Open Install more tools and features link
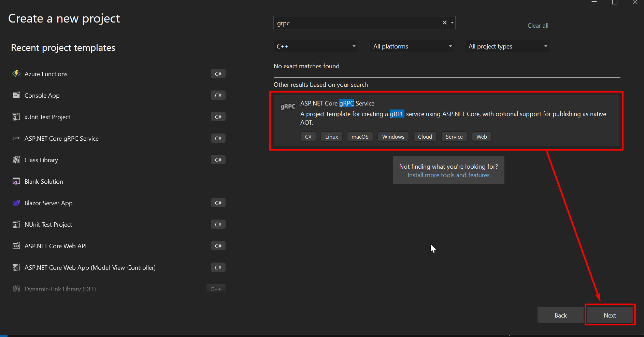Screen dimensions: 644x337 (x=448, y=175)
